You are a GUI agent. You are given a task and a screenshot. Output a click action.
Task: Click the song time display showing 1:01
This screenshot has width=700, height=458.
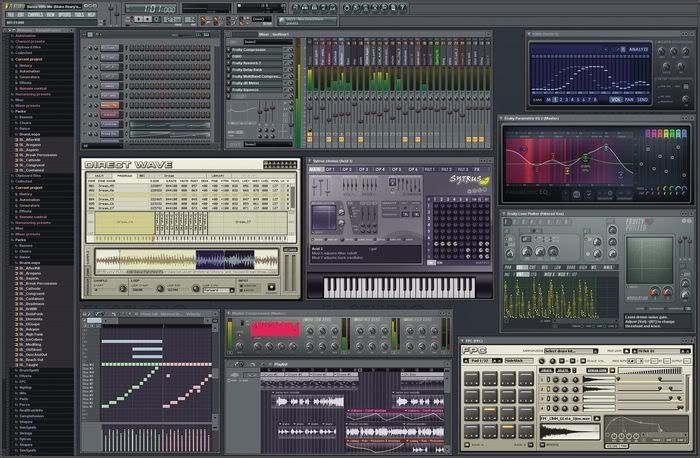[150, 8]
